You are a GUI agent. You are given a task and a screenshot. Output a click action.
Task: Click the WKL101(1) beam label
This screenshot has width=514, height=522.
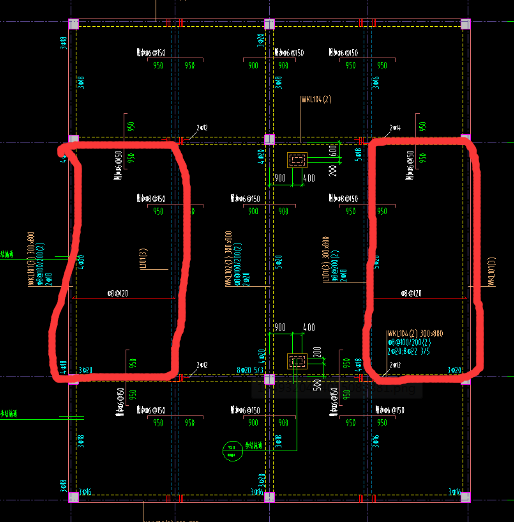[492, 271]
